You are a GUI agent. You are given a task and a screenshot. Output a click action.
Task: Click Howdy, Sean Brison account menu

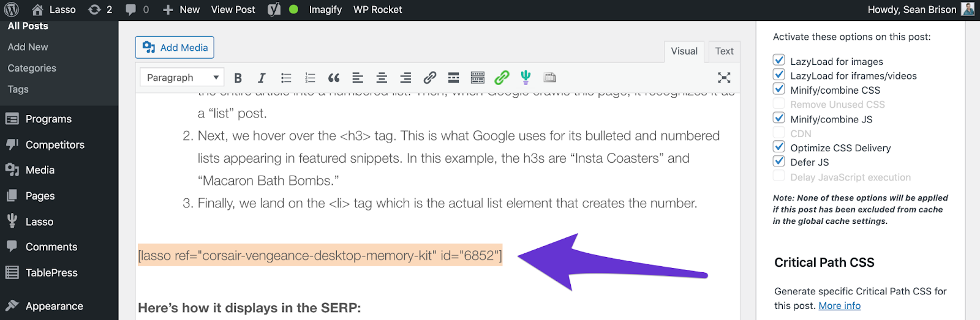[921, 10]
